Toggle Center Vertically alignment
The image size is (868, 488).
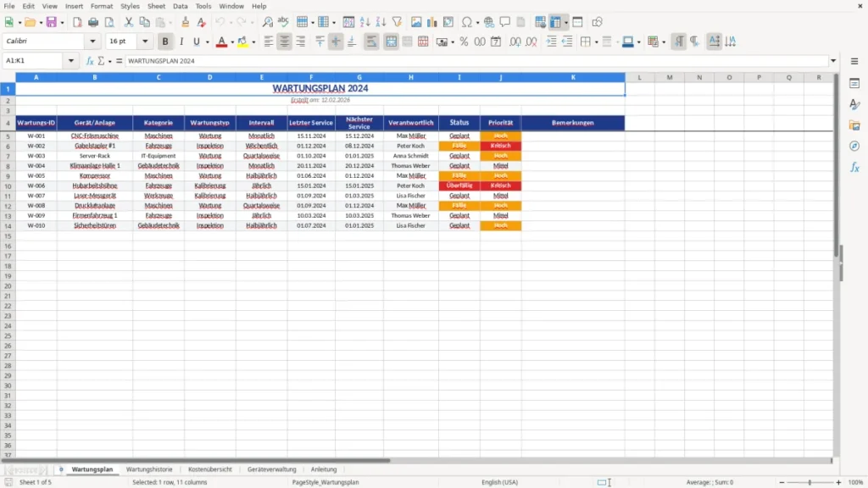(336, 42)
